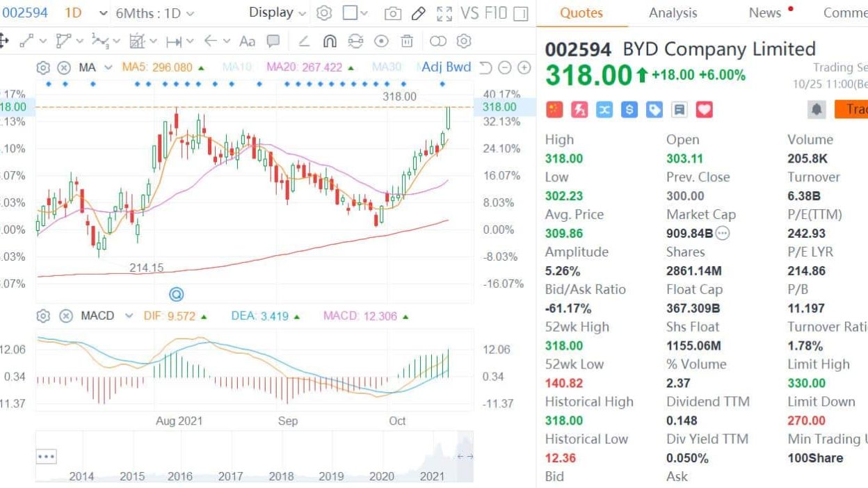
Task: Select the measure range tool
Action: (174, 42)
